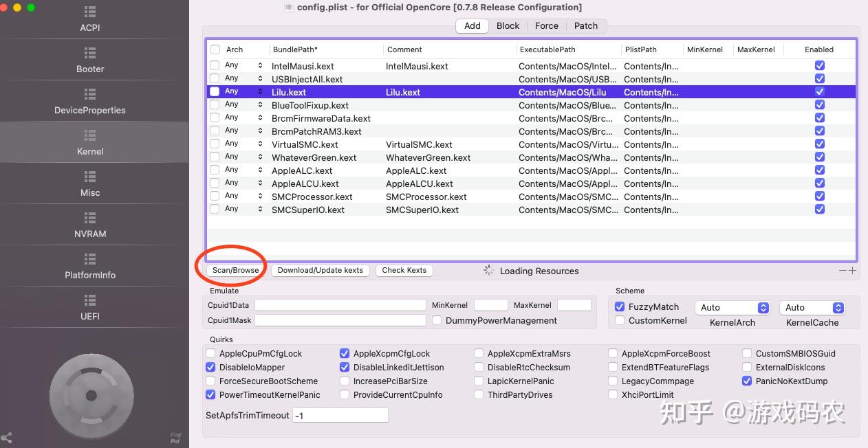The height and width of the screenshot is (448, 868).
Task: Uncheck Enabled for USBInjectAll.kext
Action: pos(820,79)
